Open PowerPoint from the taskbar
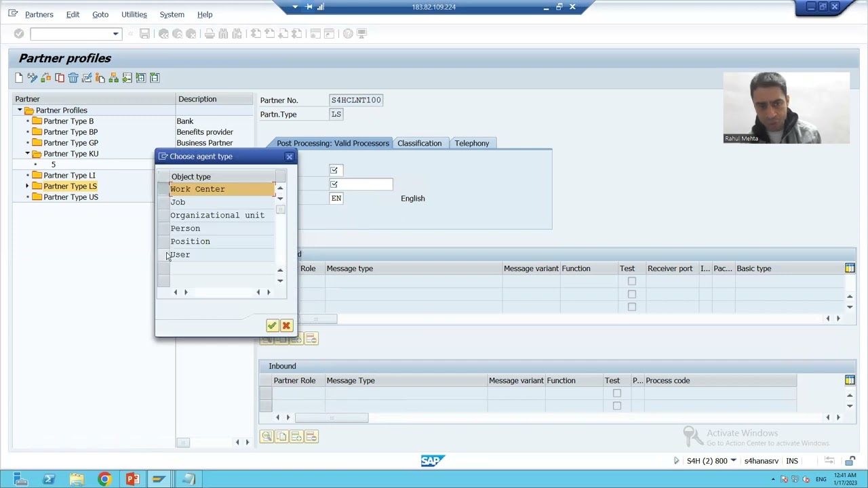 pyautogui.click(x=132, y=479)
